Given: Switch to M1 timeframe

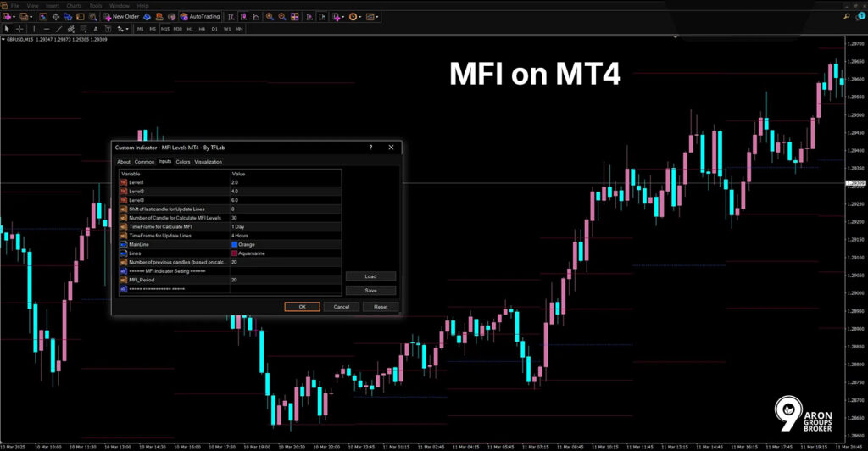Looking at the screenshot, I should coord(140,29).
